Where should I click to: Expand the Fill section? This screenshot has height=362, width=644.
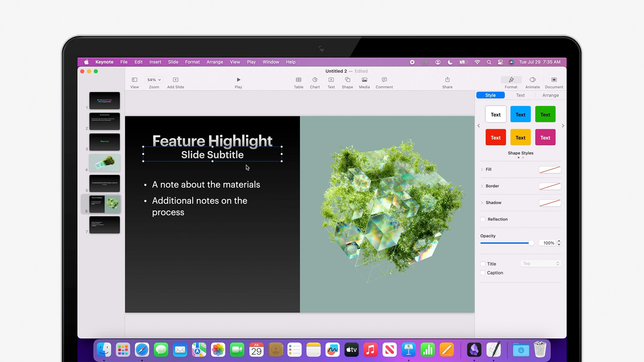point(482,170)
